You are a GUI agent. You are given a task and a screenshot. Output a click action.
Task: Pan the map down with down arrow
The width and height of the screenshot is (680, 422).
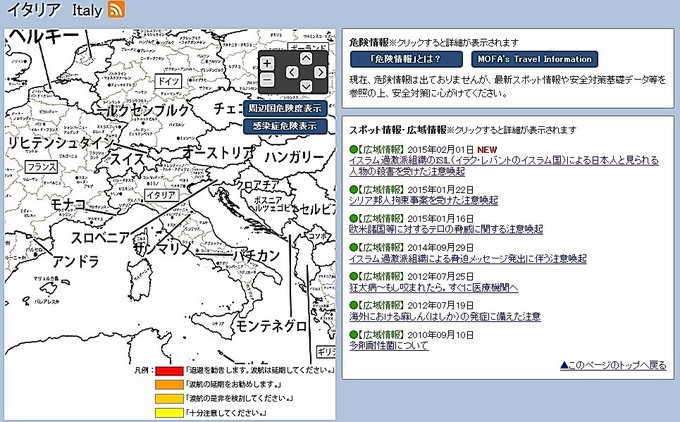coord(306,86)
